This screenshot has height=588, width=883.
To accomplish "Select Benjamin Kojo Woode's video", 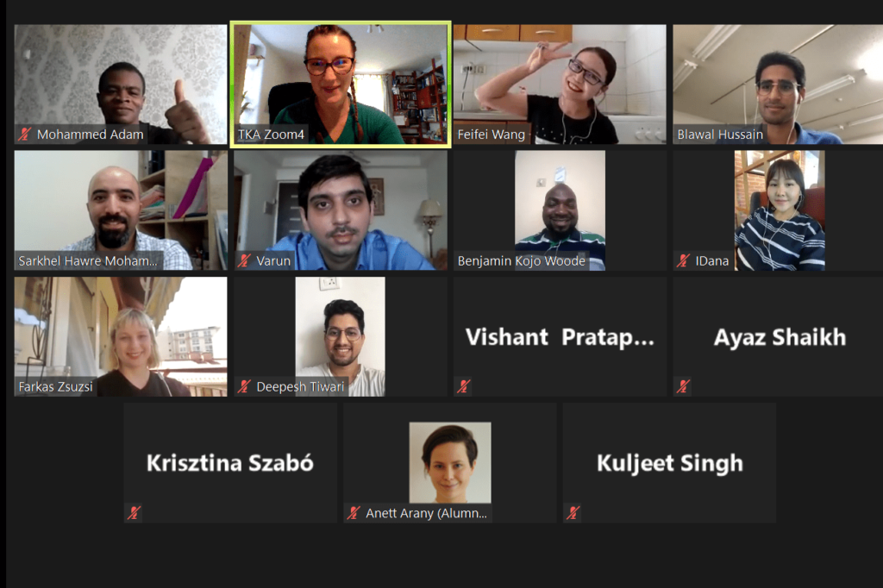I will point(560,210).
